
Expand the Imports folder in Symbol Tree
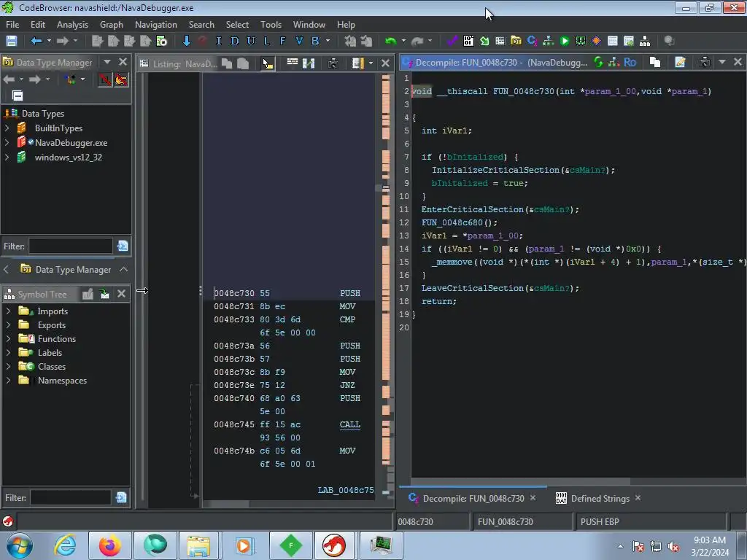tap(8, 311)
